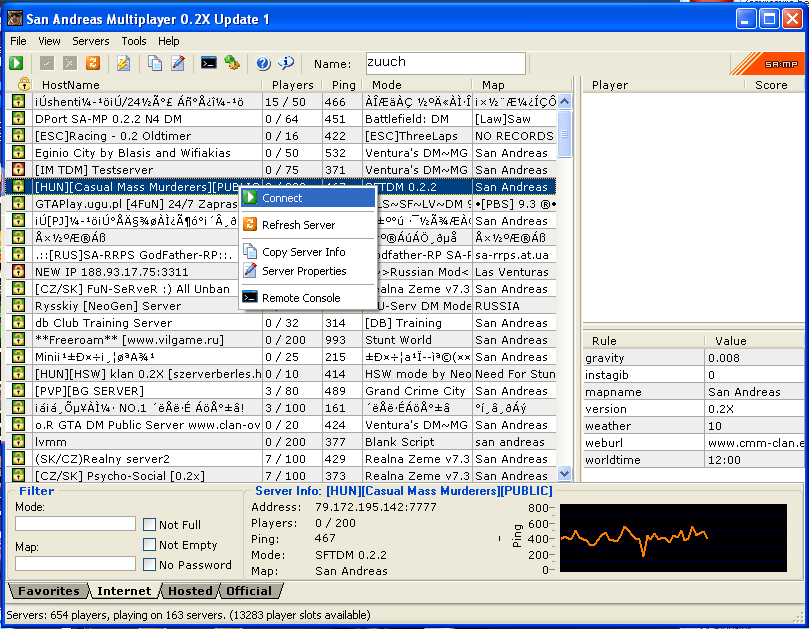Viewport: 809px width, 629px height.
Task: Click the Copy Server Info toolbar icon
Action: (x=155, y=63)
